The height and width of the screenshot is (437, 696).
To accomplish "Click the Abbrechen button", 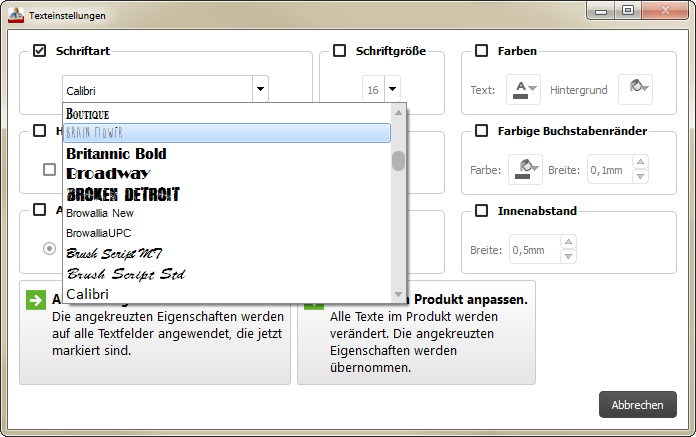I will tap(638, 405).
